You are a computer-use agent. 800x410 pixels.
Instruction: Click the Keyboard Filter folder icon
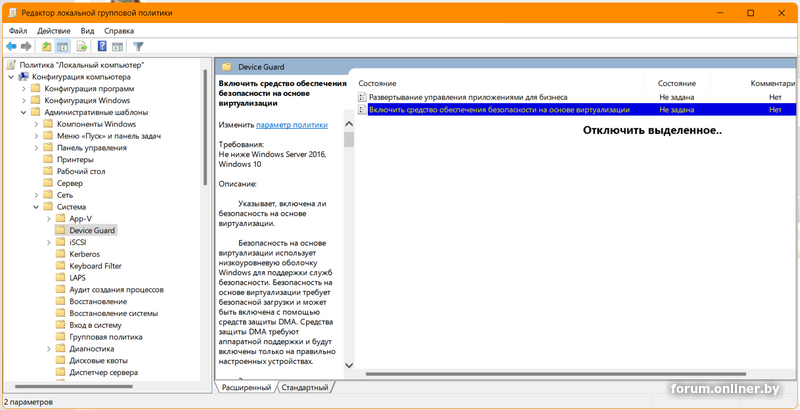[x=61, y=266]
